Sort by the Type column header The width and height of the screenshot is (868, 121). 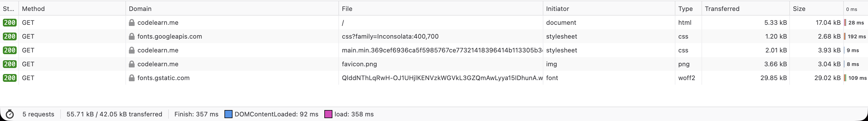[685, 9]
